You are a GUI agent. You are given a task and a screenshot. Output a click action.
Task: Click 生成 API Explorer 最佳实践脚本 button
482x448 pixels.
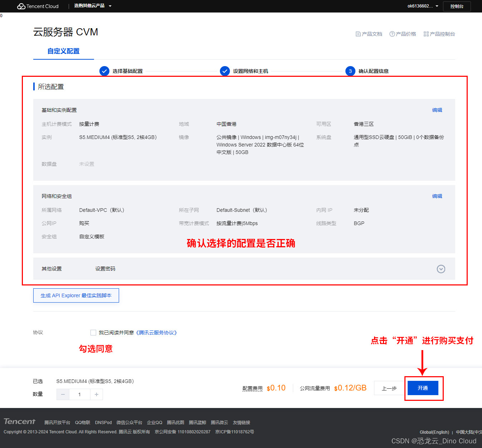tap(76, 295)
